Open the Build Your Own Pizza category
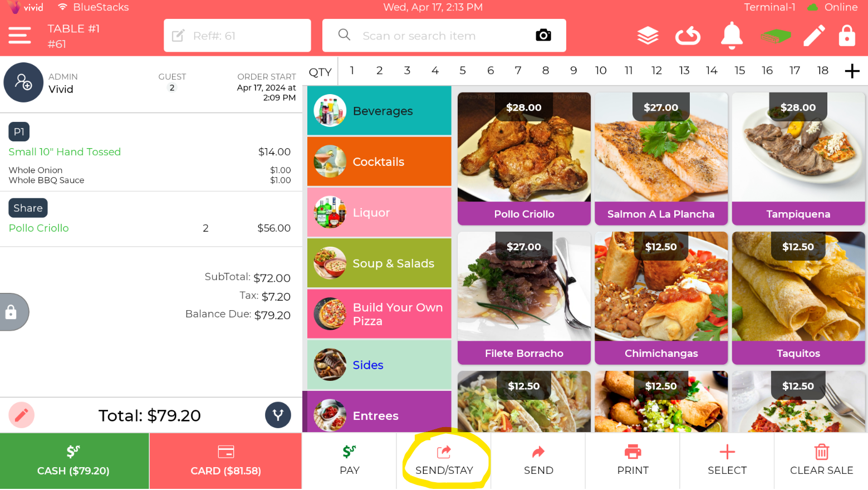The image size is (868, 490). pyautogui.click(x=379, y=314)
